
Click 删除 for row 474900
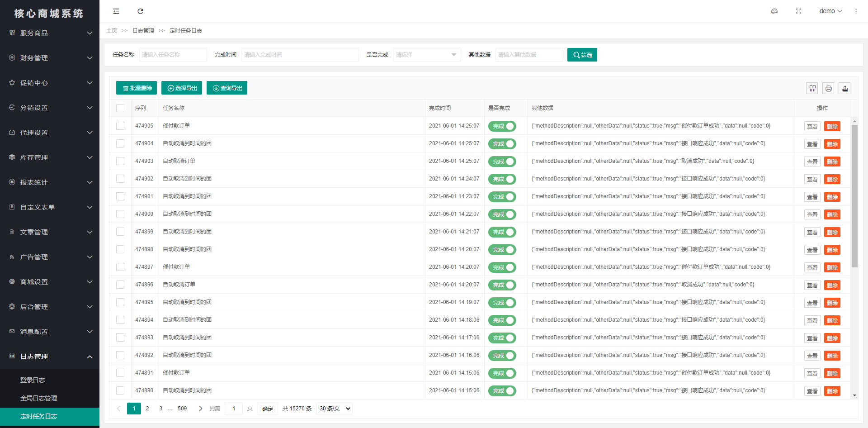pos(832,214)
